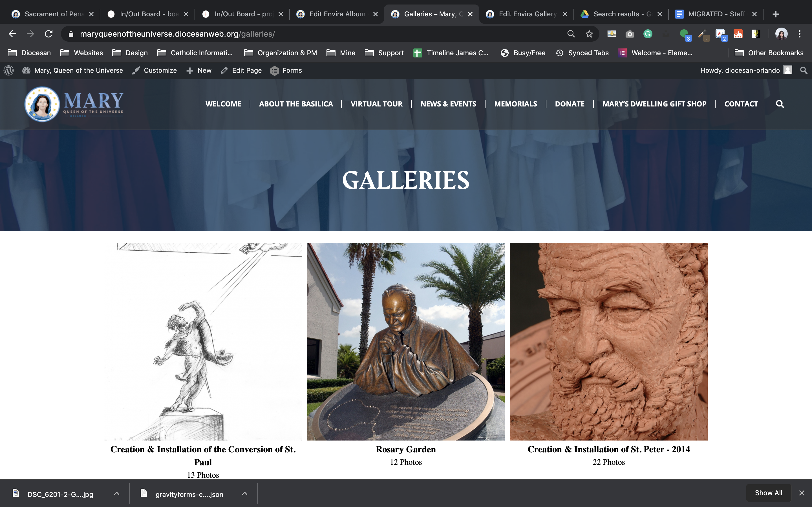This screenshot has height=507, width=812.
Task: Click the Grammarly extension icon
Action: click(648, 34)
